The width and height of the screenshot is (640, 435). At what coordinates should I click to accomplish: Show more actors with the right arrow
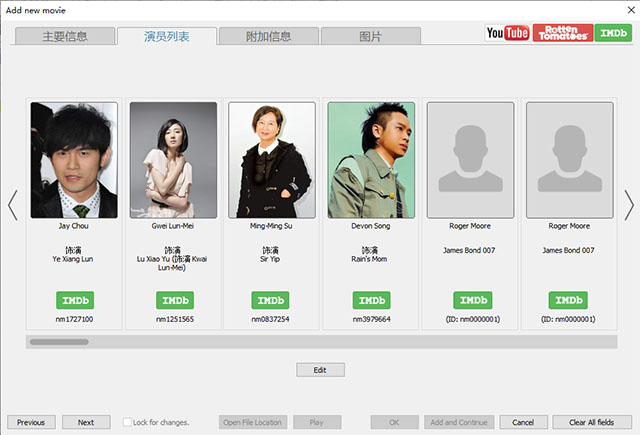click(629, 205)
